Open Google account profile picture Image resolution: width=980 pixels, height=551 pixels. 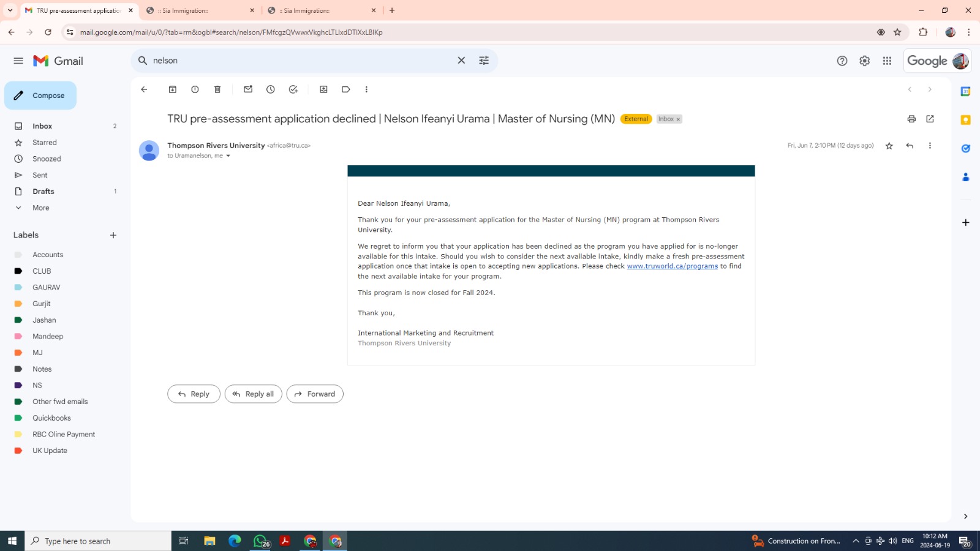tap(960, 61)
